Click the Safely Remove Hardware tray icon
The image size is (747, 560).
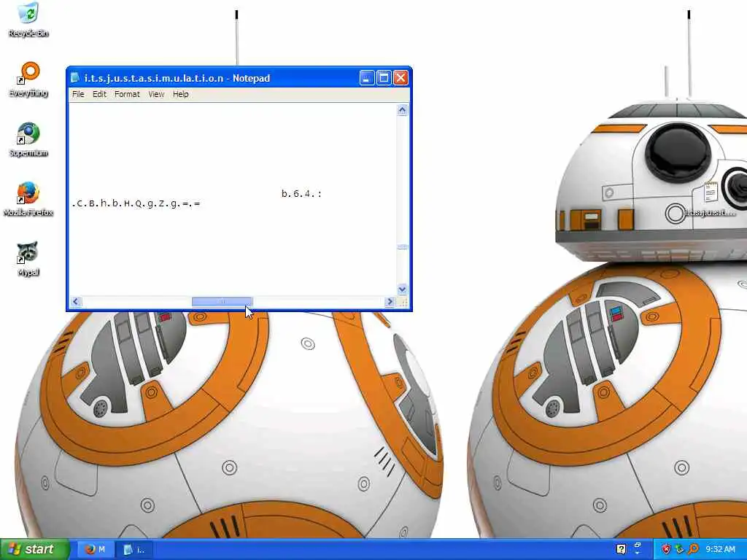pos(679,549)
